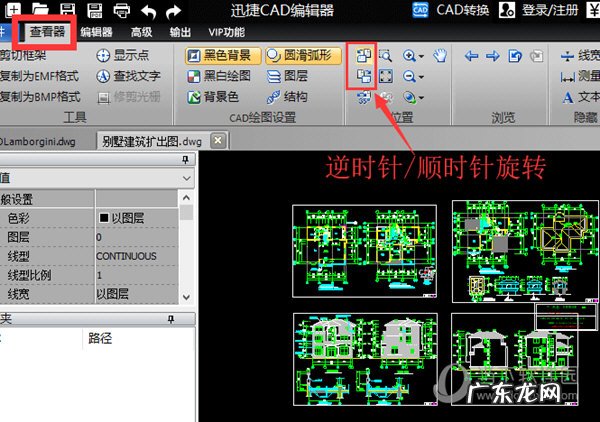Toggle 圆滑弧形 smooth arcs option
Screen dimensions: 600x422
pos(303,55)
